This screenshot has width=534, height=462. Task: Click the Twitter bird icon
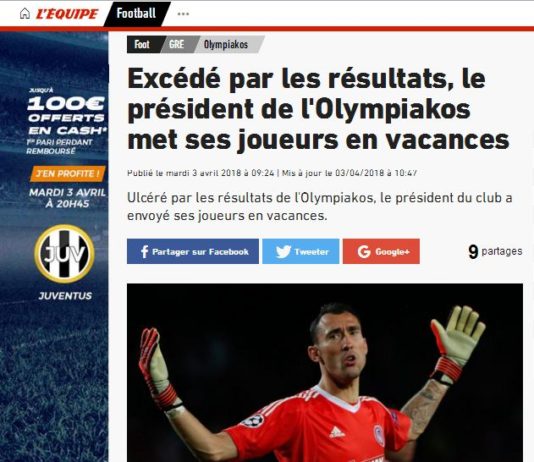pos(283,252)
